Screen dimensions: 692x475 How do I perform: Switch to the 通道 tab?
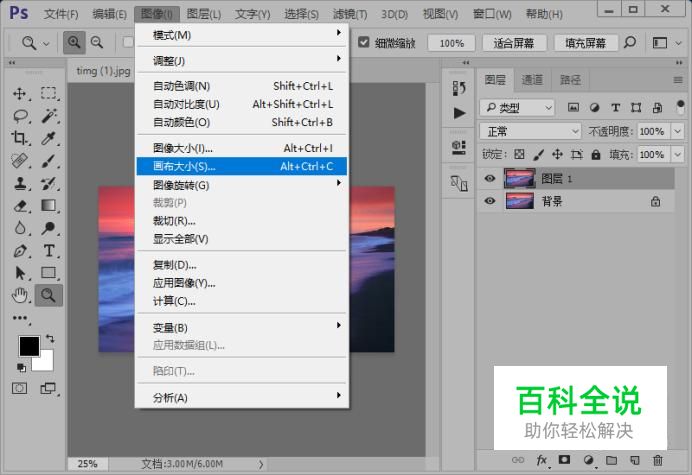tap(532, 80)
